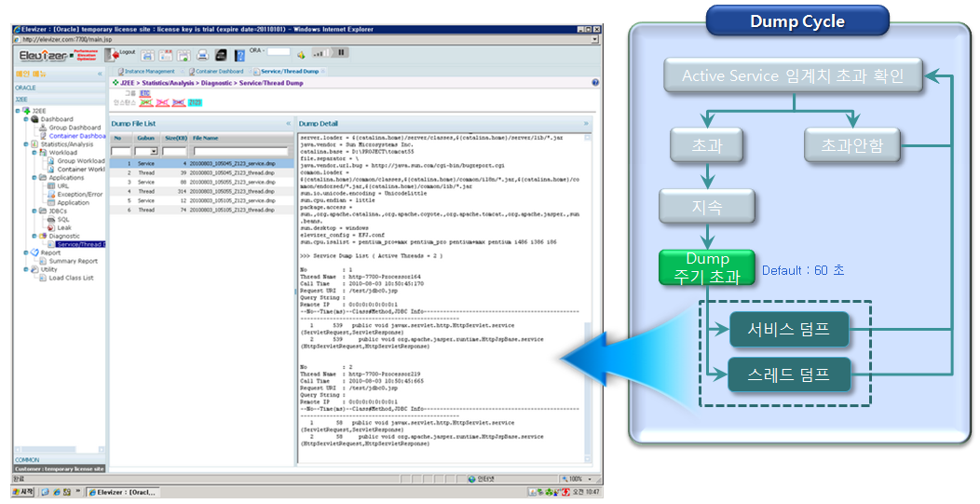Click the J2EE root node icon
Viewport: 980px width, 504px height.
26,111
